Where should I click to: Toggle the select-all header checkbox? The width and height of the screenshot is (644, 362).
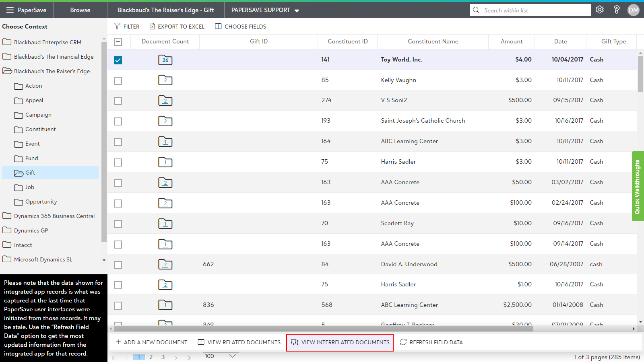(118, 42)
